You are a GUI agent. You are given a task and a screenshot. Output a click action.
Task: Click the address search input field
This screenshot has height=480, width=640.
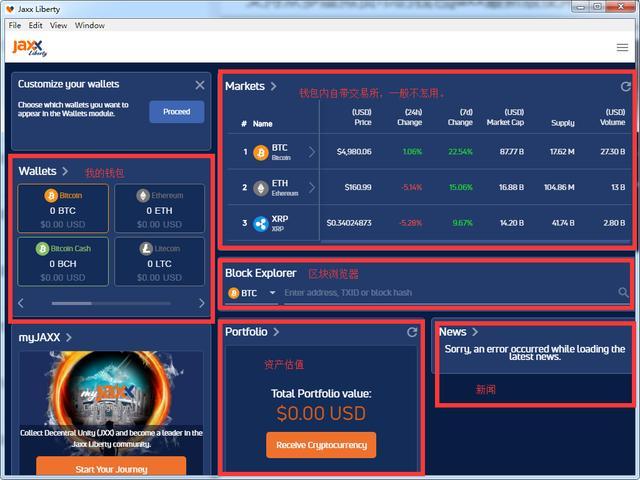coord(445,293)
